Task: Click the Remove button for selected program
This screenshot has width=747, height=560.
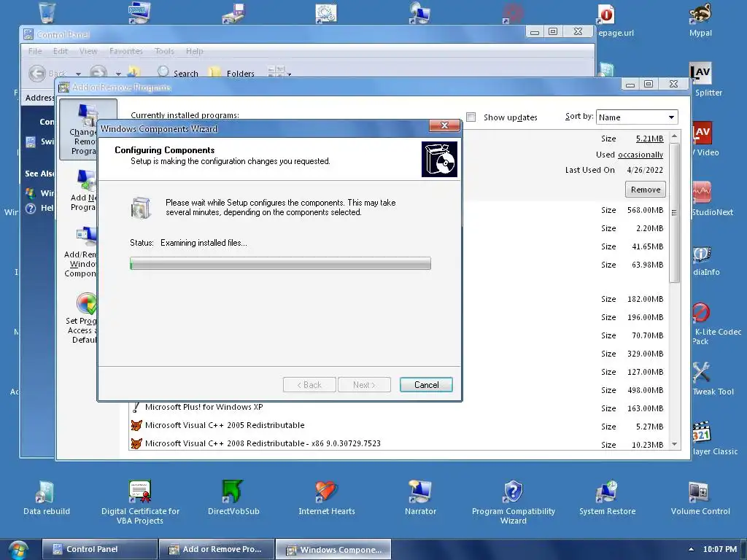Action: 645,190
